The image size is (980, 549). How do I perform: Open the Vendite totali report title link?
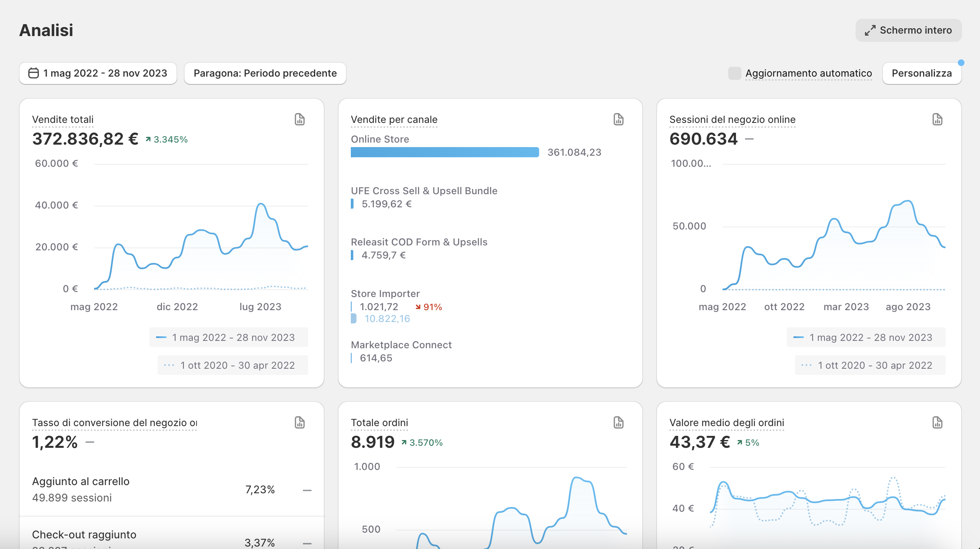tap(63, 120)
